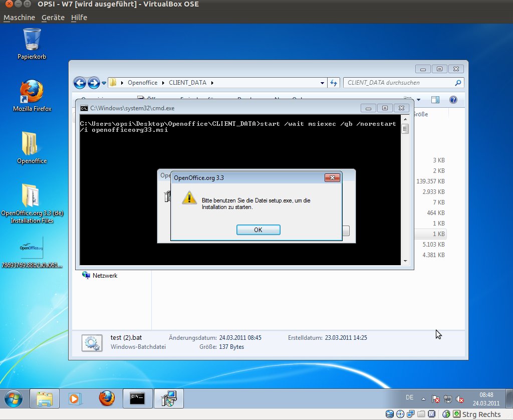Click the Openoffice breadcrumb in address bar
Screen dimensions: 513x420
(142, 83)
